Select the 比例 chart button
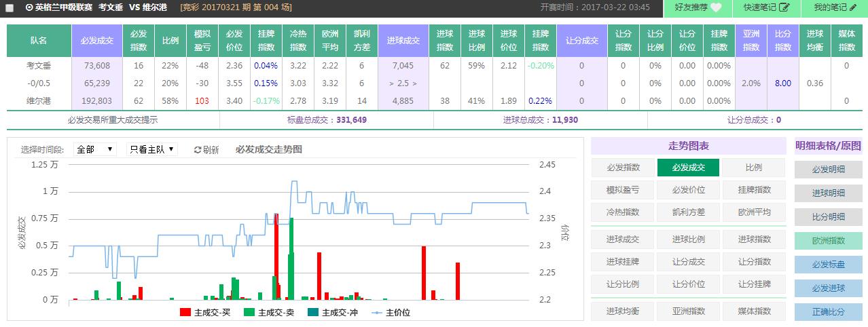 754,168
